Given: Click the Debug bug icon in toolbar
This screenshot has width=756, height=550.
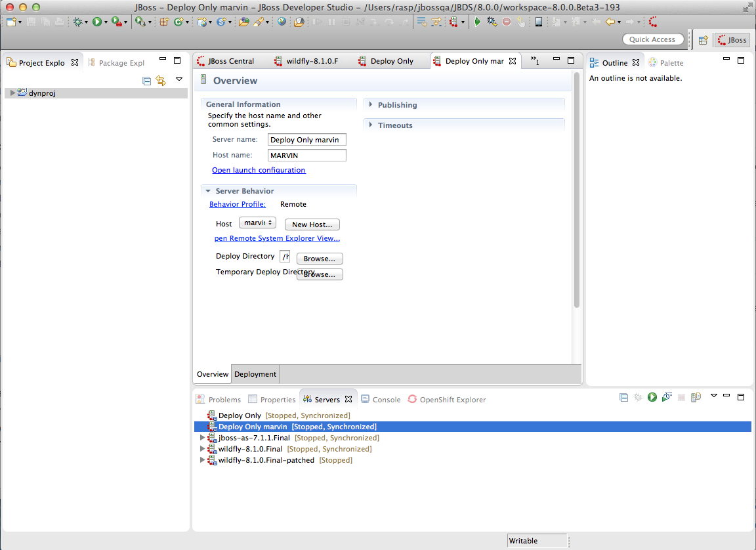Looking at the screenshot, I should [x=77, y=22].
